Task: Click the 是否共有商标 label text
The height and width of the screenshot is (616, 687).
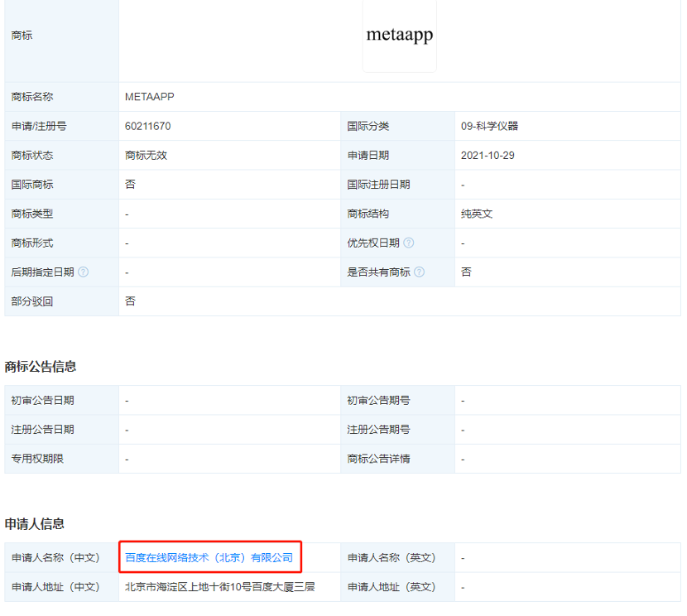Action: point(378,272)
